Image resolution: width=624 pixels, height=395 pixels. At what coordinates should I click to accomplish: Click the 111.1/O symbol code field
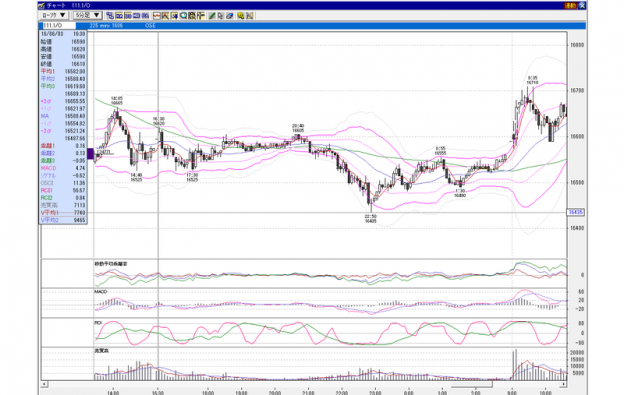(x=58, y=25)
